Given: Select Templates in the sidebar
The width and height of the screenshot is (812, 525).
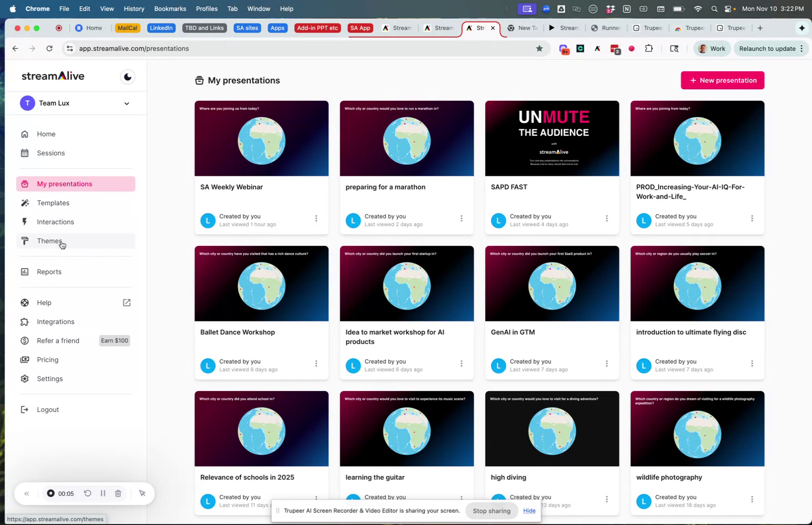Looking at the screenshot, I should click(53, 203).
